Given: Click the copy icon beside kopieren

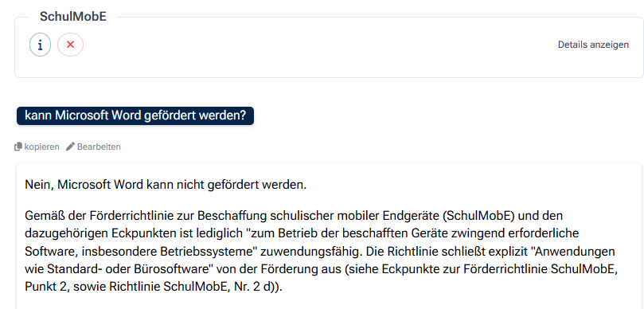Looking at the screenshot, I should pyautogui.click(x=18, y=147).
